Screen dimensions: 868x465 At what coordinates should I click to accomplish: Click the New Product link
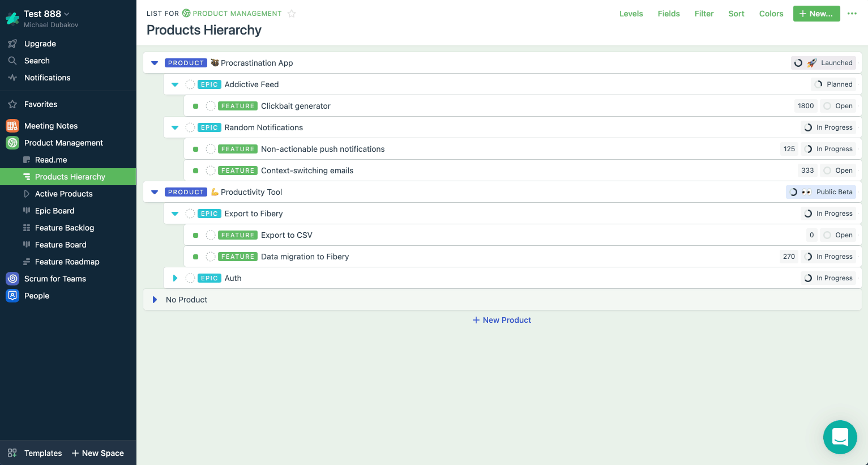(501, 320)
